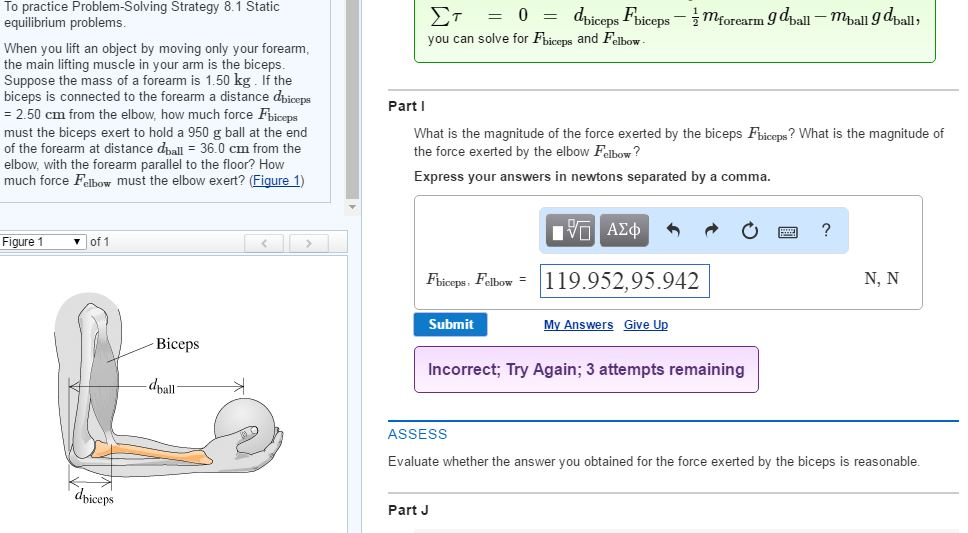The image size is (968, 533).
Task: Click the 'Fbiceps, Felbow =' label
Action: 476,280
